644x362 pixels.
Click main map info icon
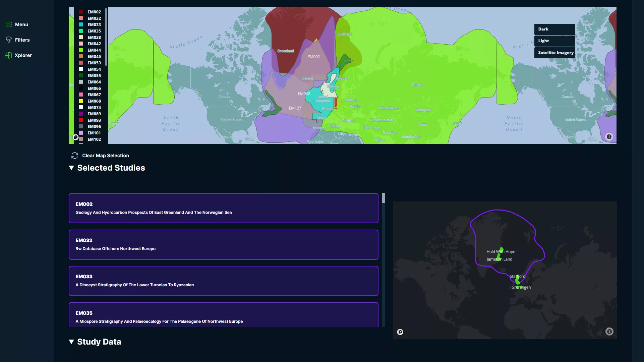[609, 137]
